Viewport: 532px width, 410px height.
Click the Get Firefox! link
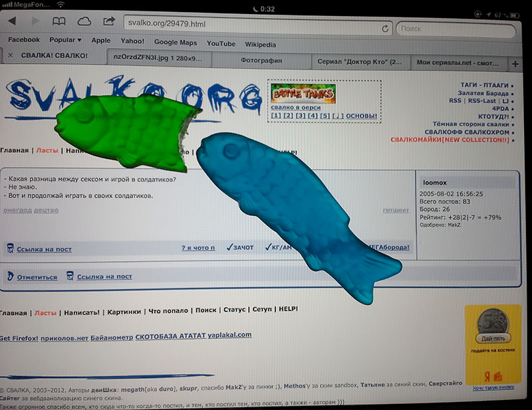coord(19,338)
